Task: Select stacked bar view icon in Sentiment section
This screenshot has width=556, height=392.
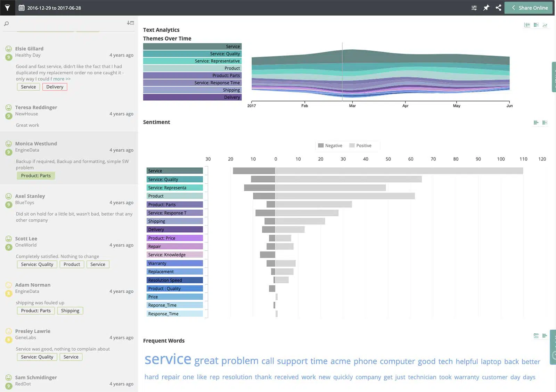Action: [545, 123]
